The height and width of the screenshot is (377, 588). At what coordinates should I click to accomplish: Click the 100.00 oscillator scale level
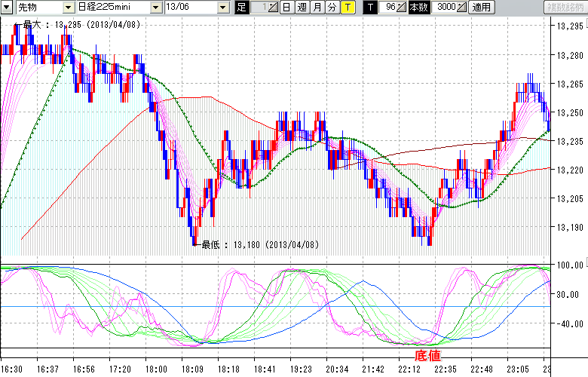(568, 265)
